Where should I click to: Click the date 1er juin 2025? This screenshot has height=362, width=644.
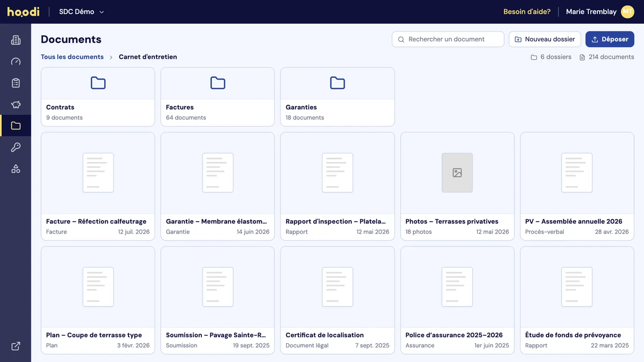[x=491, y=345]
